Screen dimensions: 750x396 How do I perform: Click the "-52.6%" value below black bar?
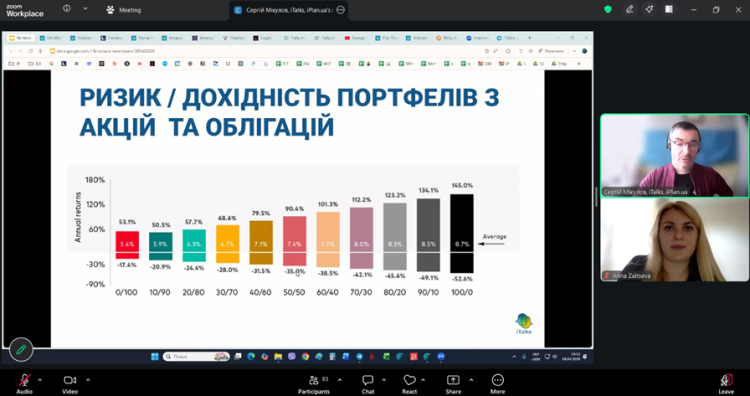[462, 279]
